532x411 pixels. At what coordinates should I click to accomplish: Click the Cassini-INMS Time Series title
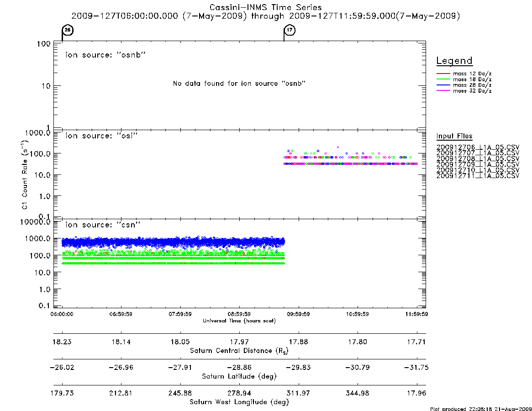pos(266,7)
